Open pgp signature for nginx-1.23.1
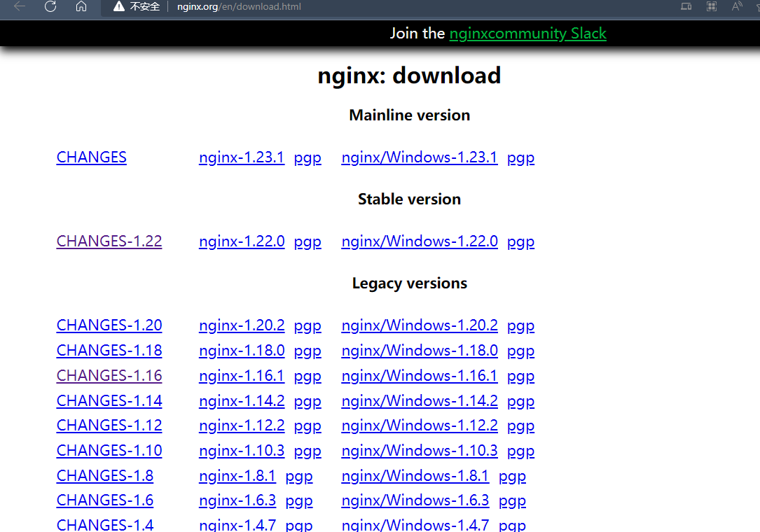This screenshot has width=760, height=532. point(308,158)
